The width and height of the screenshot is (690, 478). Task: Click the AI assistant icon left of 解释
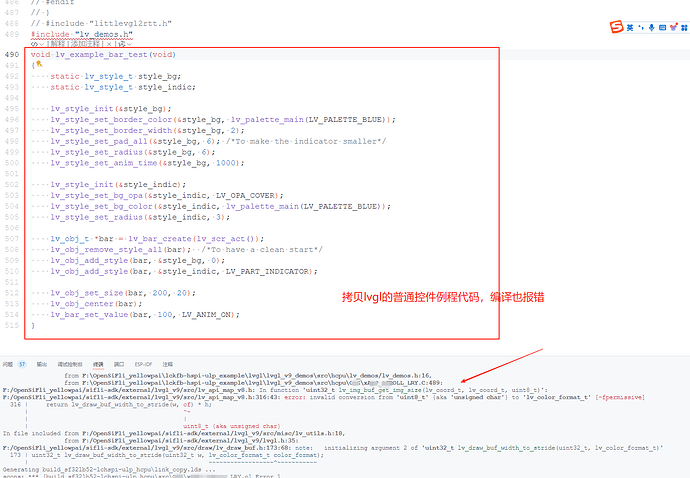[x=35, y=44]
